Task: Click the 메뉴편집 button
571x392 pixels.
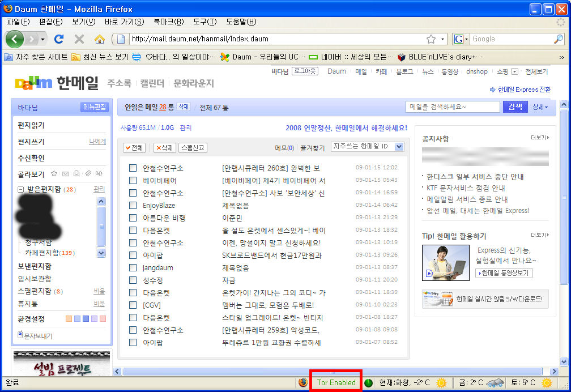Action: (95, 107)
